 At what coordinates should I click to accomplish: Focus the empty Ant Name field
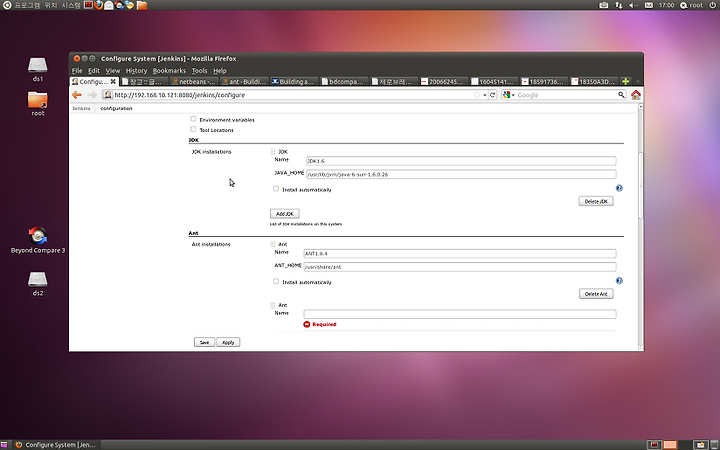[x=460, y=314]
